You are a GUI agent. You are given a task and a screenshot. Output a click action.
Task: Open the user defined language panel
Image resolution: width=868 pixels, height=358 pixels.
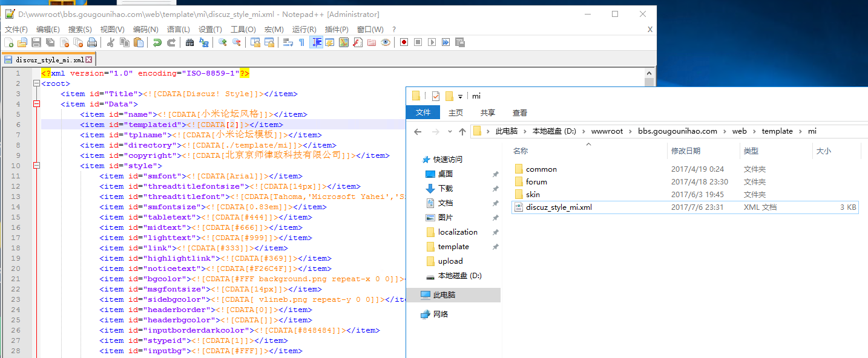[x=330, y=42]
